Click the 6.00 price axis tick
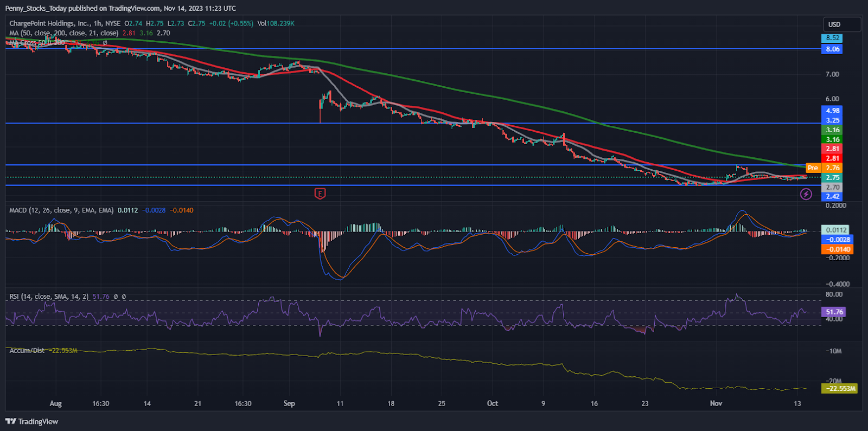 tap(832, 99)
